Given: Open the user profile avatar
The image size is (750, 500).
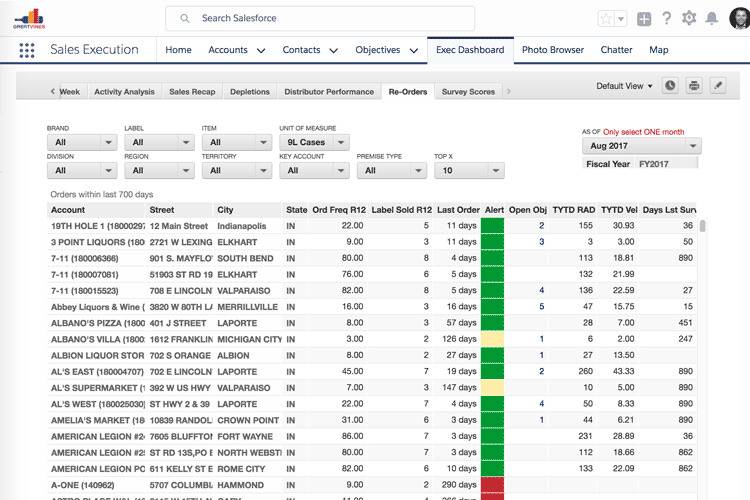Looking at the screenshot, I should click(x=739, y=19).
